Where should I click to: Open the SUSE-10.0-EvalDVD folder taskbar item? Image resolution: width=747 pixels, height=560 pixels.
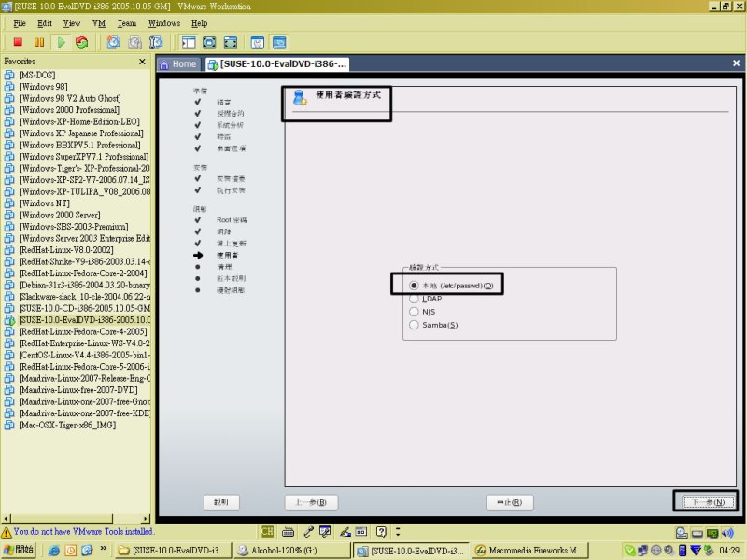pos(174,551)
